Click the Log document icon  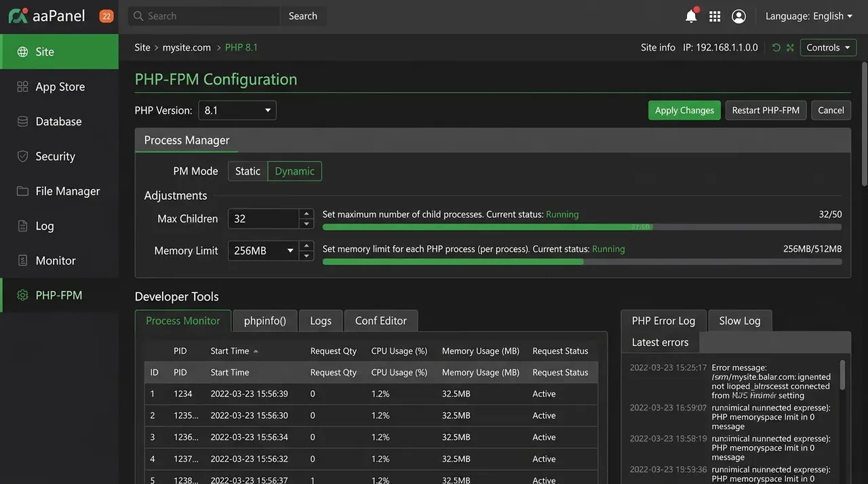click(x=23, y=226)
